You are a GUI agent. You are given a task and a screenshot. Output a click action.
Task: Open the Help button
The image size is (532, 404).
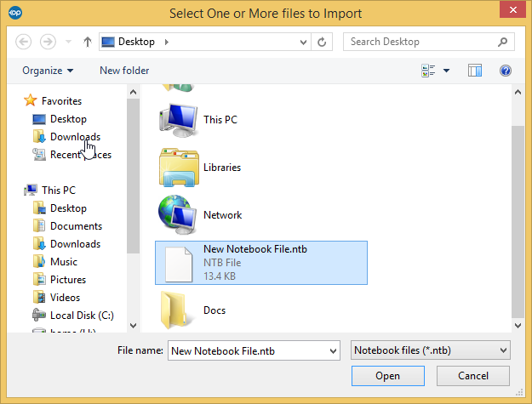[506, 71]
